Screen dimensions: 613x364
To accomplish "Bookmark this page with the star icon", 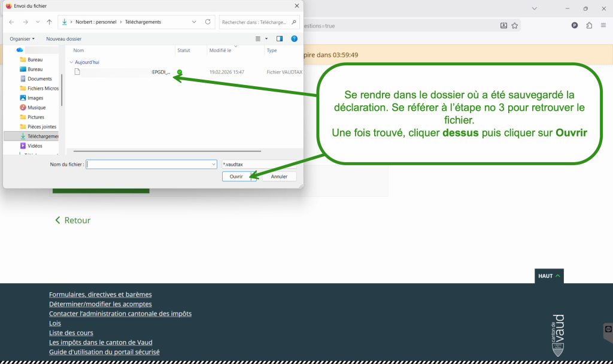I will point(514,25).
